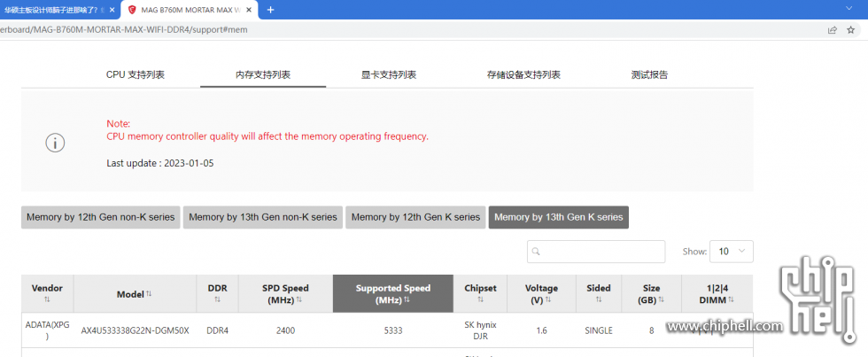Select Memory by 13th Gen K series
Screen dimensions: 868x357
559,218
